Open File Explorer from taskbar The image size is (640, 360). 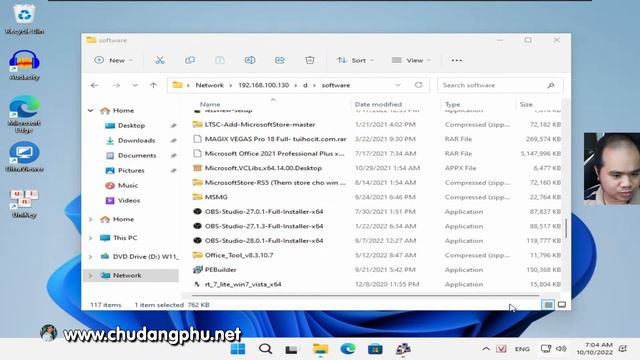tap(320, 349)
